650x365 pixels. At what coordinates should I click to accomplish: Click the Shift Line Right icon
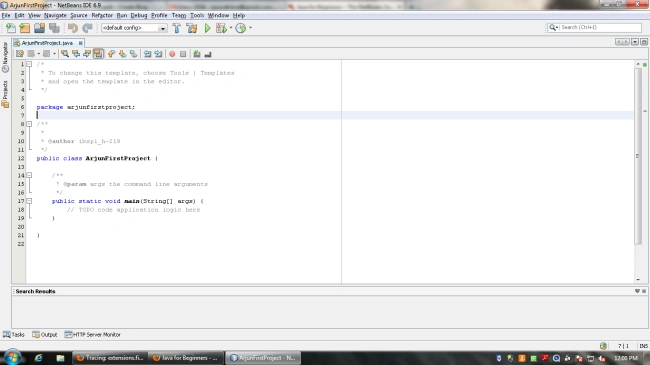click(x=158, y=54)
